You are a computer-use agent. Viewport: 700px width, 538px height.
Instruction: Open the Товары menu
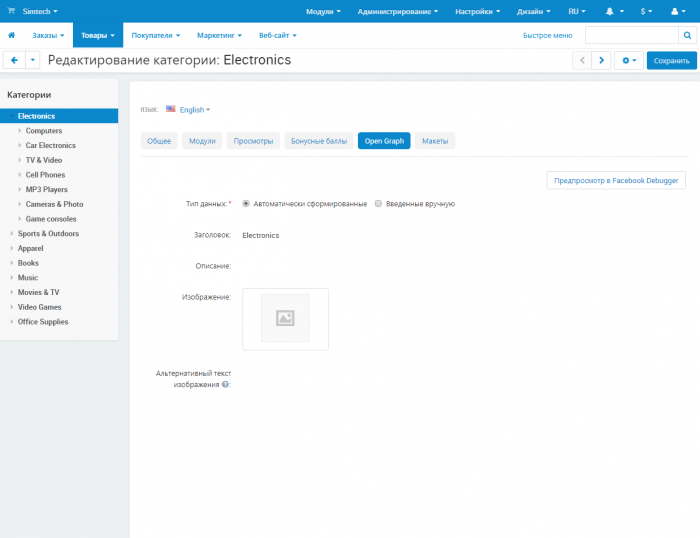98,35
